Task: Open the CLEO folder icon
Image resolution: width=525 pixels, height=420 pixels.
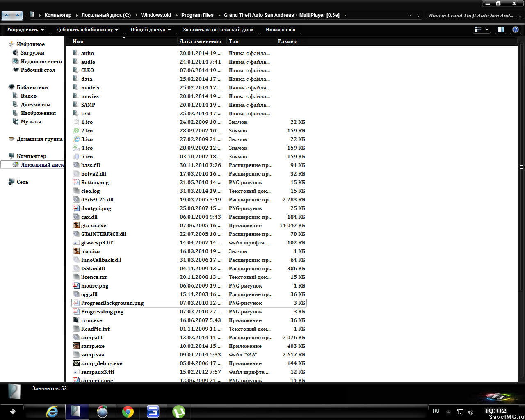Action: (x=76, y=70)
